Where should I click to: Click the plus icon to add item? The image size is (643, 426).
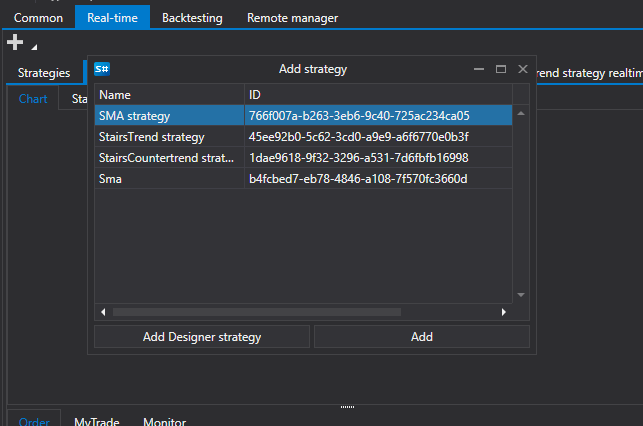coord(15,42)
